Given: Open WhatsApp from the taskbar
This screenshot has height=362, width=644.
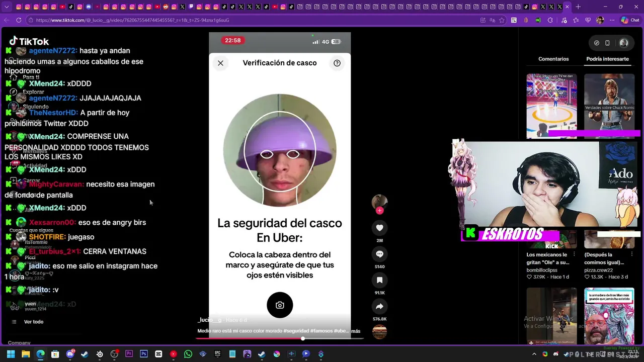Looking at the screenshot, I should [188, 354].
